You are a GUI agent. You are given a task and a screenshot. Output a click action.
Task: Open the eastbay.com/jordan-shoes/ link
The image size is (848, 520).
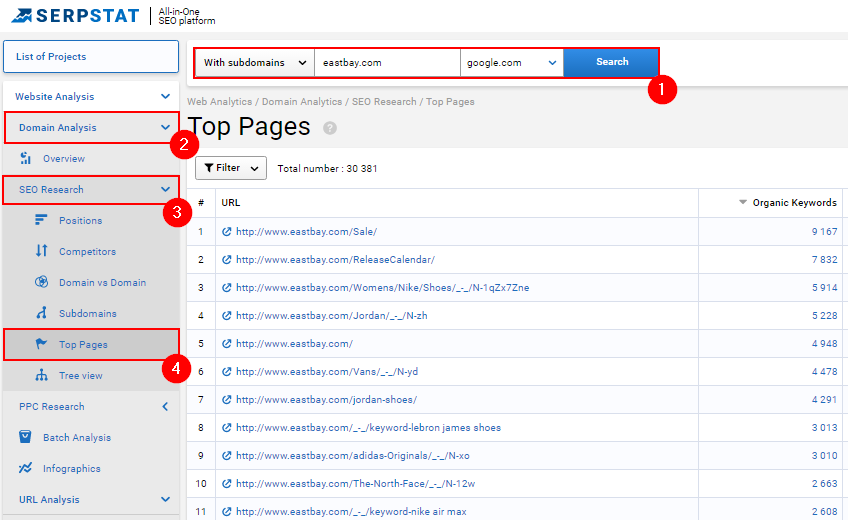click(327, 399)
